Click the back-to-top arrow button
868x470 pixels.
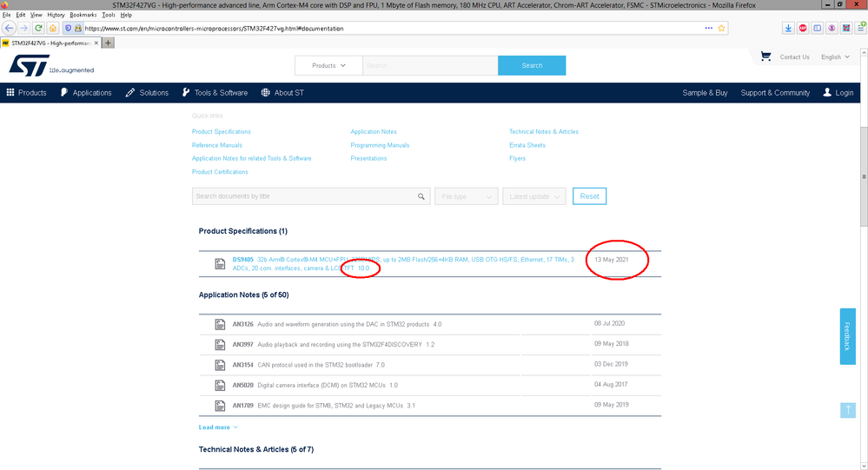[847, 410]
